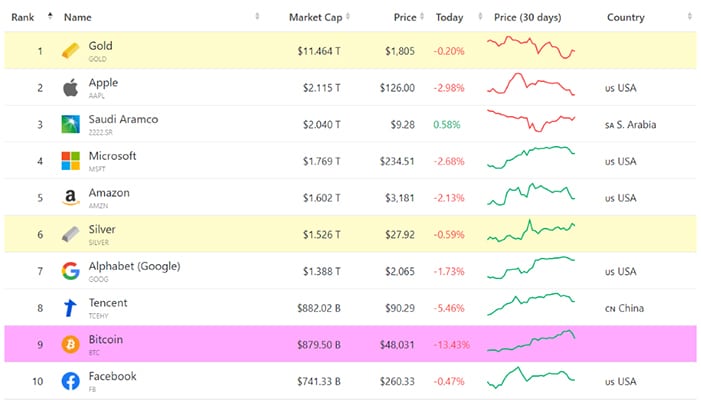The height and width of the screenshot is (400, 701).
Task: Click the Bitcoin logo icon
Action: [70, 345]
